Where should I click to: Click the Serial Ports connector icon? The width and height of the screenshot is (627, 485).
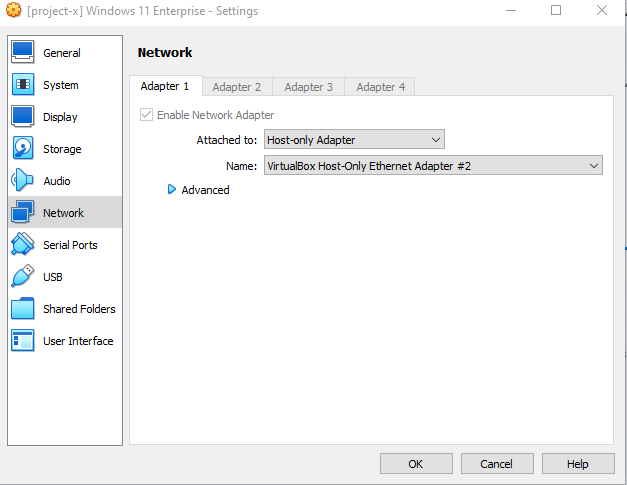click(23, 245)
